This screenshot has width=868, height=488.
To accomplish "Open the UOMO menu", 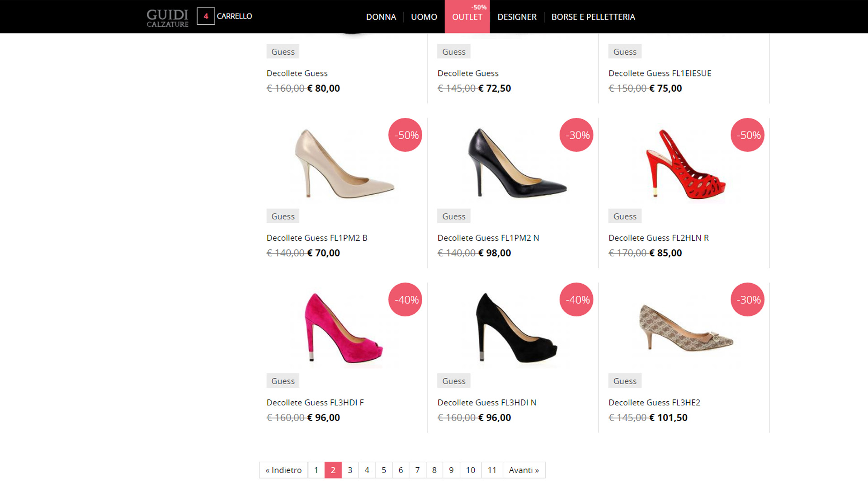I will [424, 17].
